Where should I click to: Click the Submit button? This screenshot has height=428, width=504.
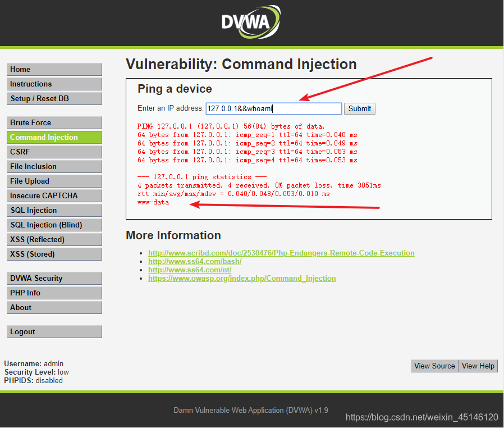[x=359, y=109]
